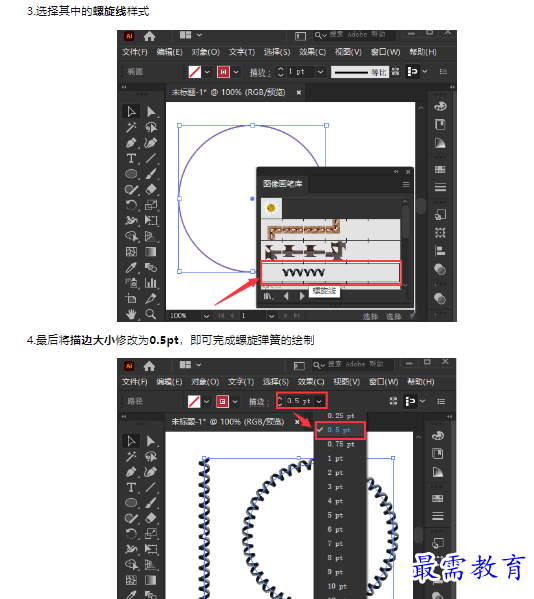This screenshot has height=599, width=534.
Task: Open artboard number dropdown in status bar
Action: [271, 316]
